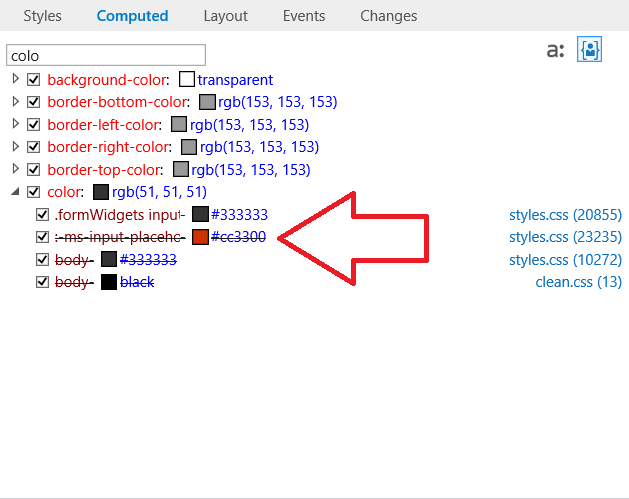Expand the border-top-color property

16,169
